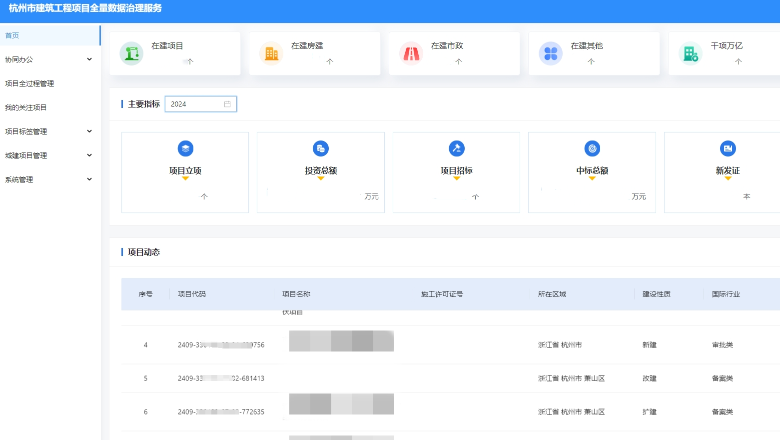Expand the 项目标签管理 sidebar menu
Viewport: 780px width, 440px height.
[x=89, y=131]
